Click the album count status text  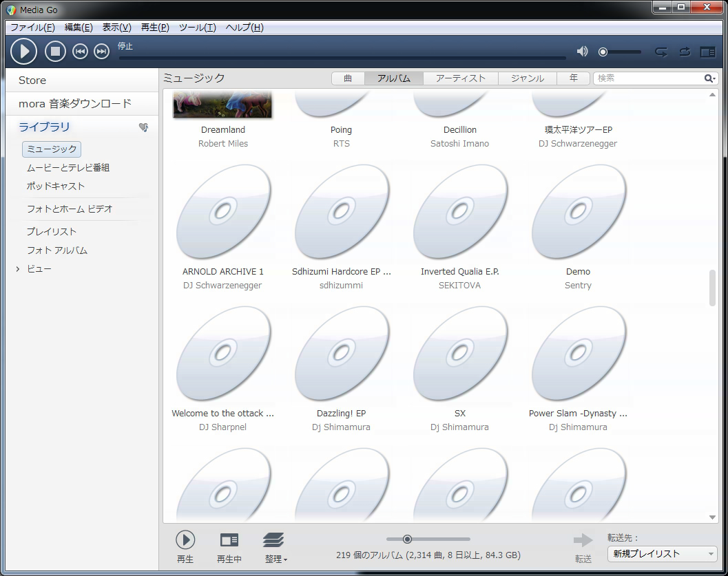click(428, 555)
